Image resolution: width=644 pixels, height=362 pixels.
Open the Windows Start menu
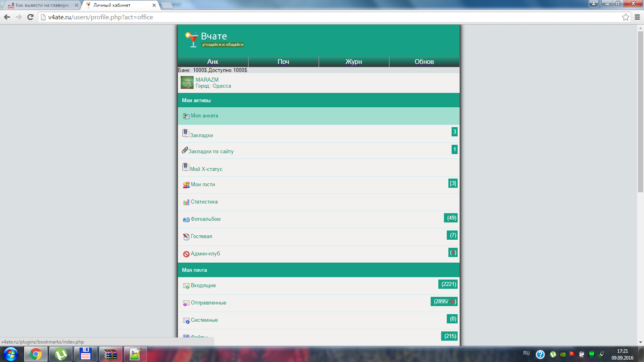tap(11, 354)
